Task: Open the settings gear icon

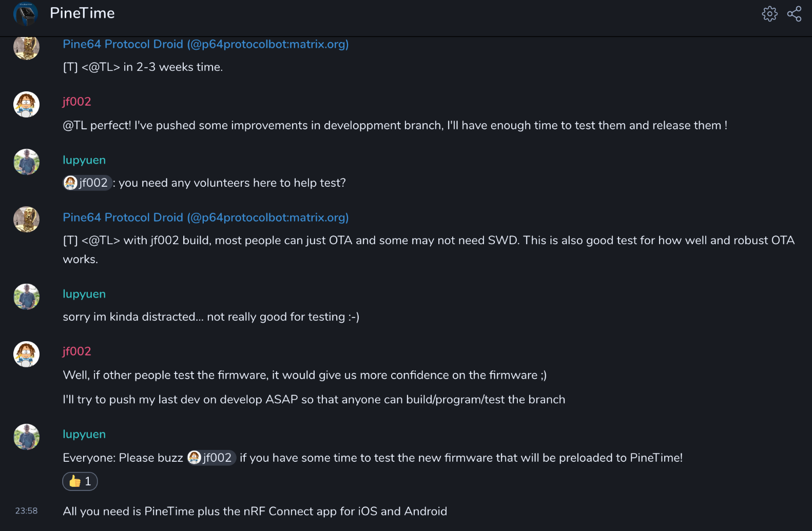Action: 769,14
